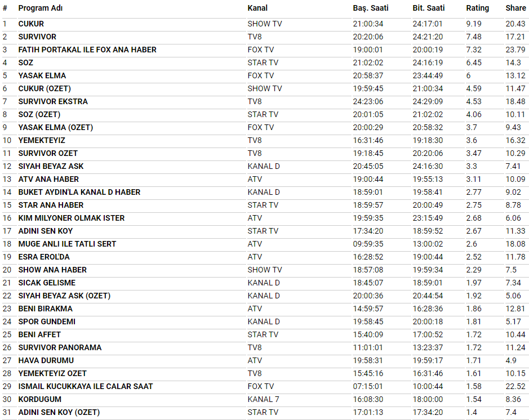Select the CUKUR program row title
This screenshot has width=529, height=420.
[31, 24]
